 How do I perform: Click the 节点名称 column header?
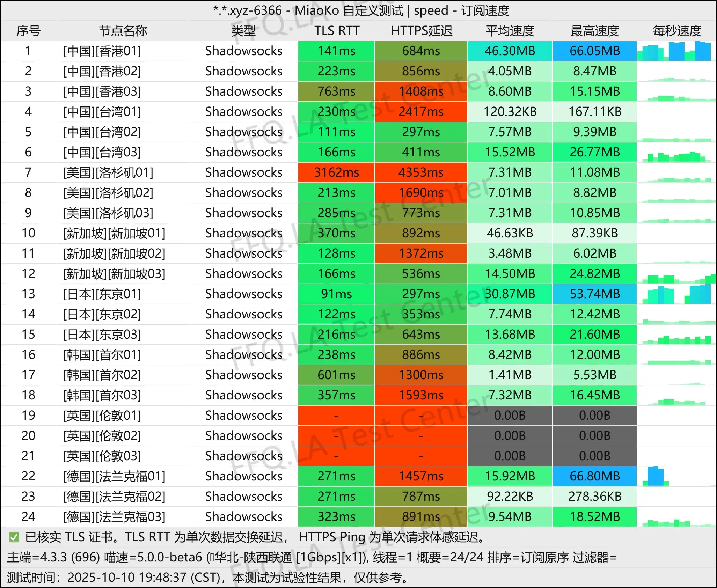coord(123,31)
